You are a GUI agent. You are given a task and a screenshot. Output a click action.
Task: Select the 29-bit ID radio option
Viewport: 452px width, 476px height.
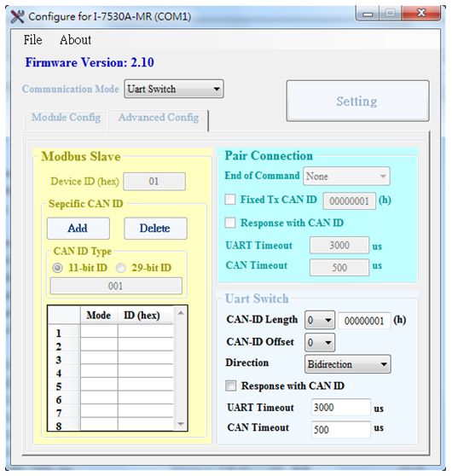121,268
